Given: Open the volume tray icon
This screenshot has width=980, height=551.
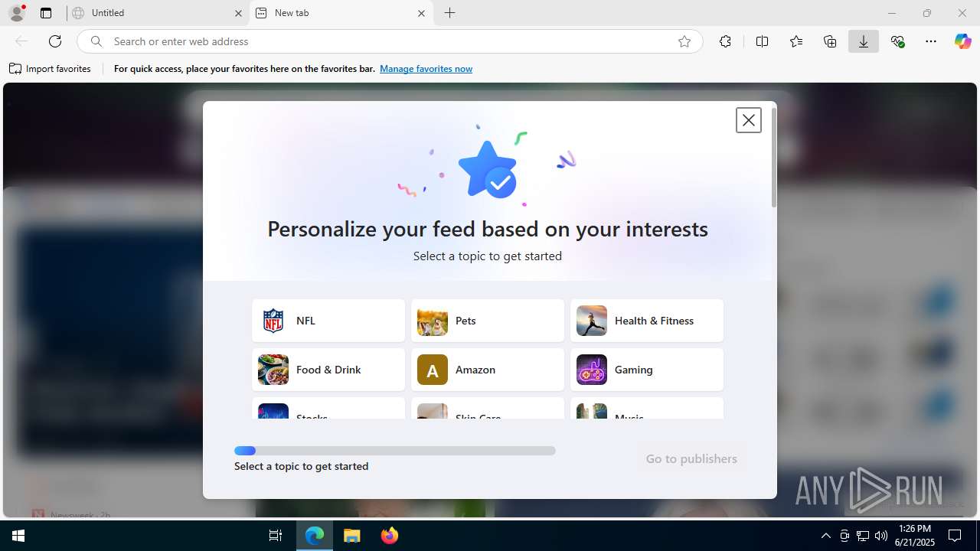Looking at the screenshot, I should point(881,536).
